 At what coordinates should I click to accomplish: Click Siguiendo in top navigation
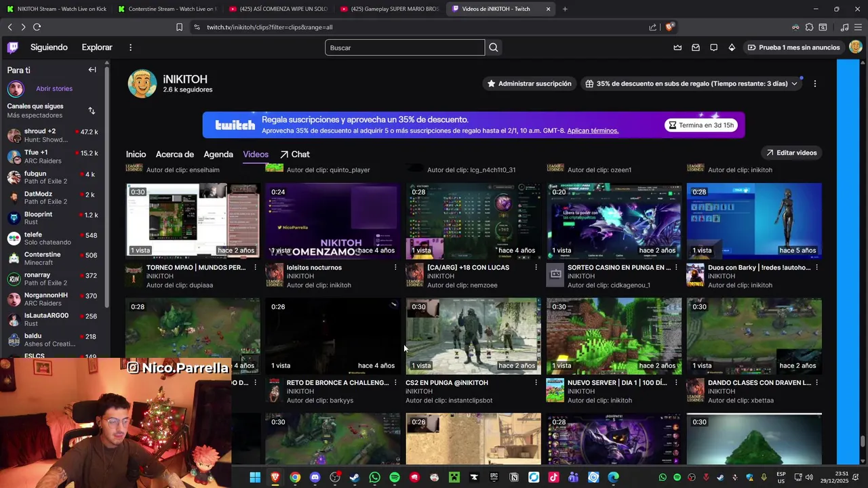(49, 47)
